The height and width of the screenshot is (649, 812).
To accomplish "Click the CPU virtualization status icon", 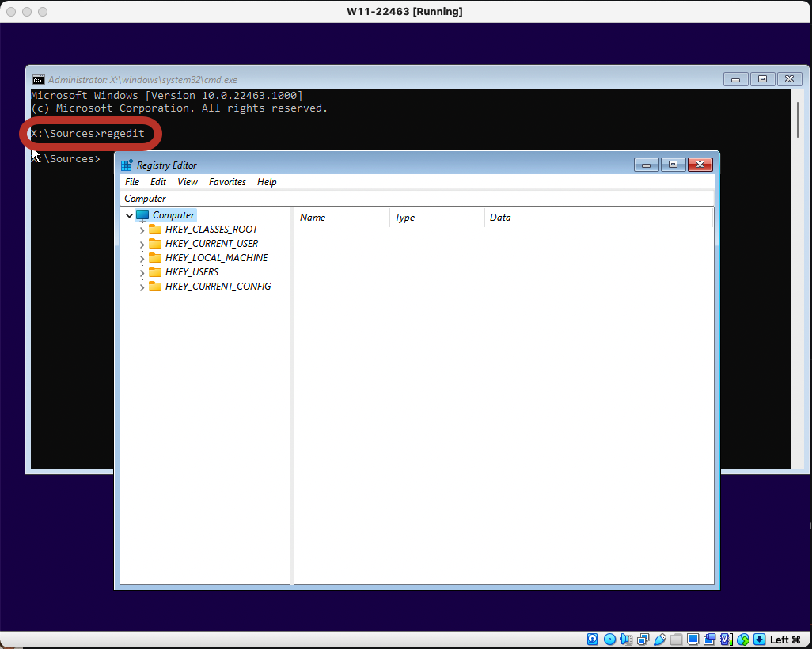I will 726,640.
